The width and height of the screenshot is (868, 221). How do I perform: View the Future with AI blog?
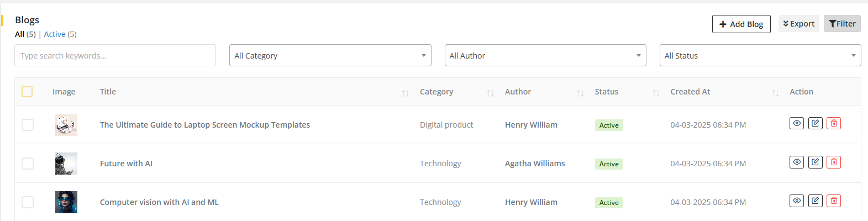pos(796,162)
